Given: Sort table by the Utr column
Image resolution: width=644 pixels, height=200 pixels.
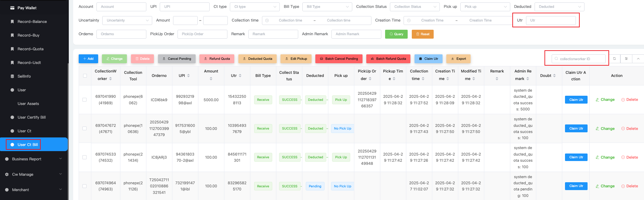Looking at the screenshot, I should (240, 76).
